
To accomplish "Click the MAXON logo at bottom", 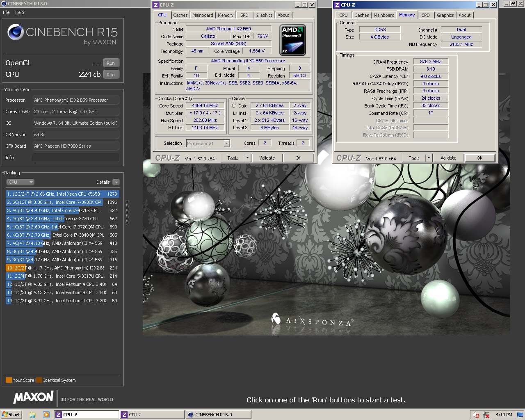I will [33, 397].
